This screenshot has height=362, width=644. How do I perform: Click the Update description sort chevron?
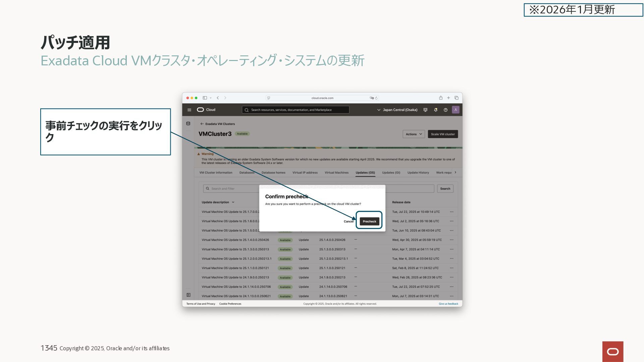pyautogui.click(x=233, y=202)
